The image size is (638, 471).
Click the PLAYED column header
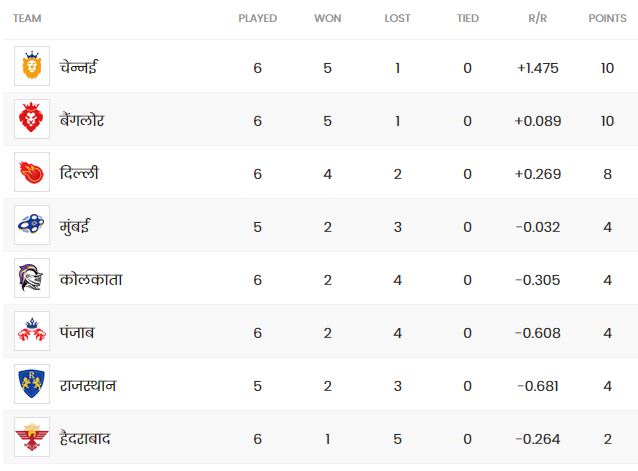pyautogui.click(x=258, y=19)
